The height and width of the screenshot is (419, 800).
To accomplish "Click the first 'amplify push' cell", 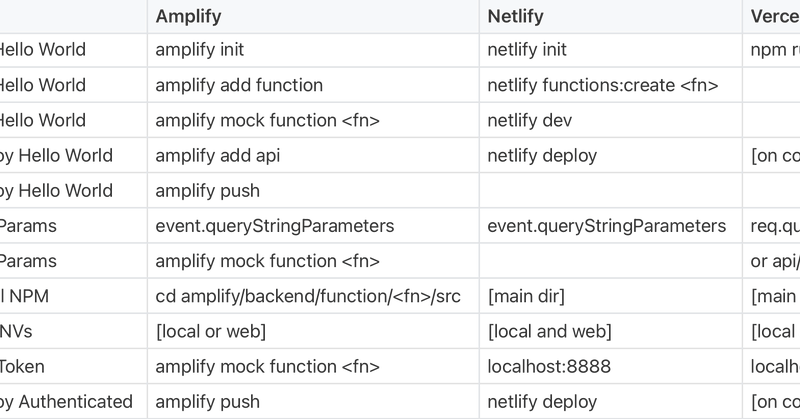I will (x=313, y=191).
